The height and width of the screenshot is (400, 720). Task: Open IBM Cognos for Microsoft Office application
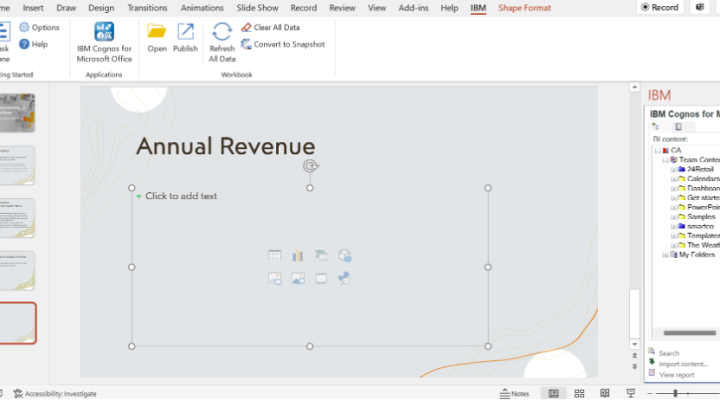coord(104,42)
